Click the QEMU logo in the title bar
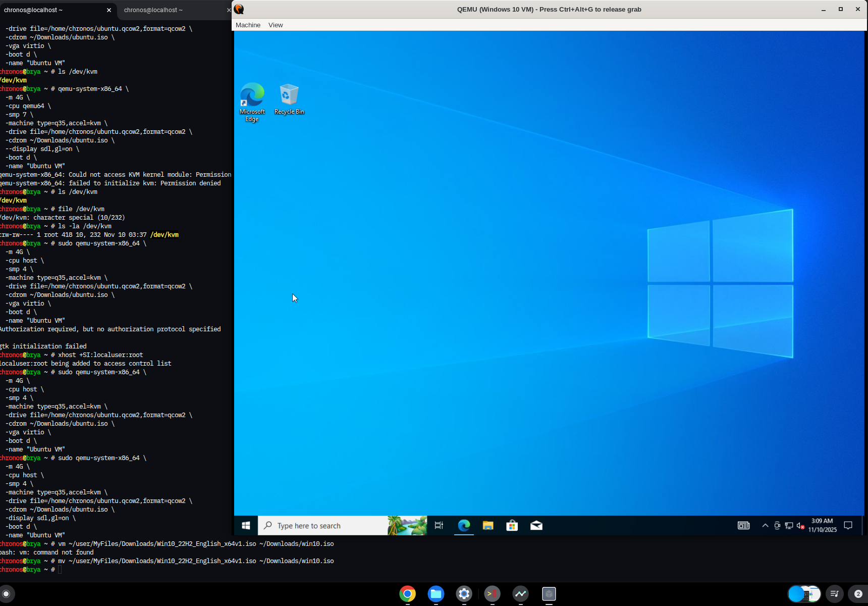The height and width of the screenshot is (606, 868). pos(239,9)
